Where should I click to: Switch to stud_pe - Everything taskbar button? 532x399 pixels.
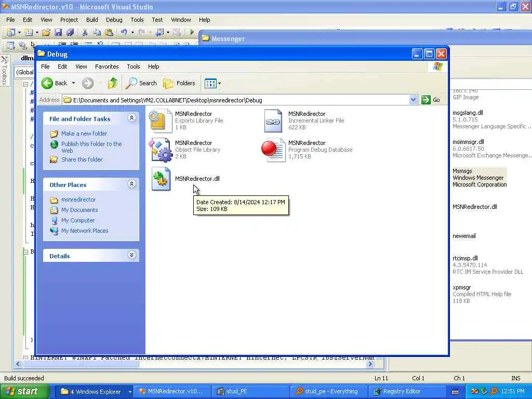[x=329, y=392]
